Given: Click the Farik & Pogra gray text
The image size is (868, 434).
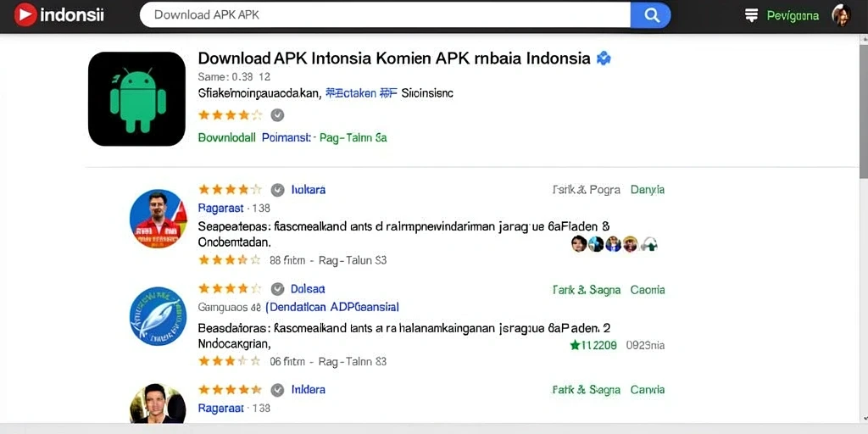Looking at the screenshot, I should click(x=587, y=190).
